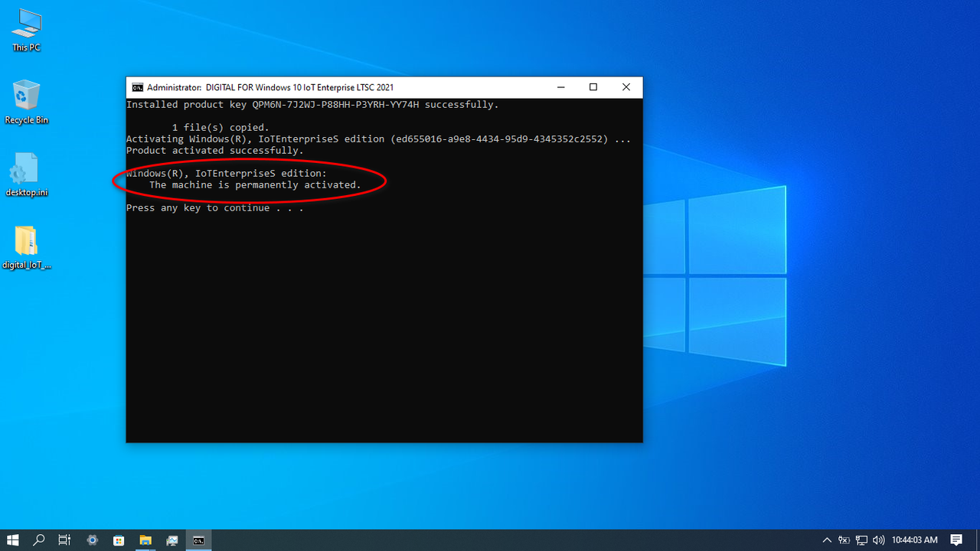Open File Explorer from taskbar
The height and width of the screenshot is (551, 980).
coord(145,540)
